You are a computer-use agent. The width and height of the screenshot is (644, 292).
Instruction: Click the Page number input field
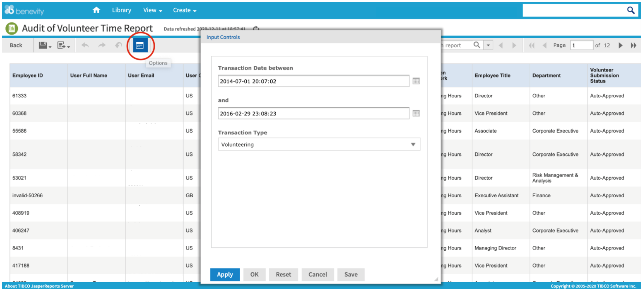click(x=581, y=45)
